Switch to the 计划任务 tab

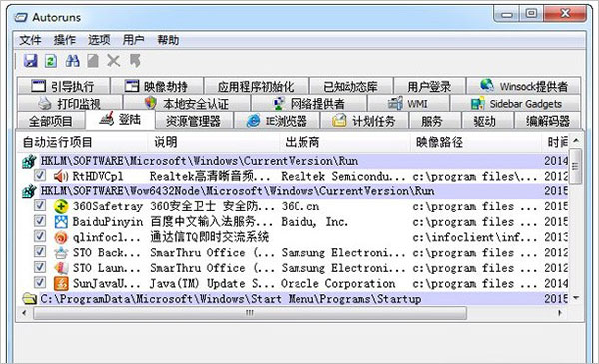(364, 121)
